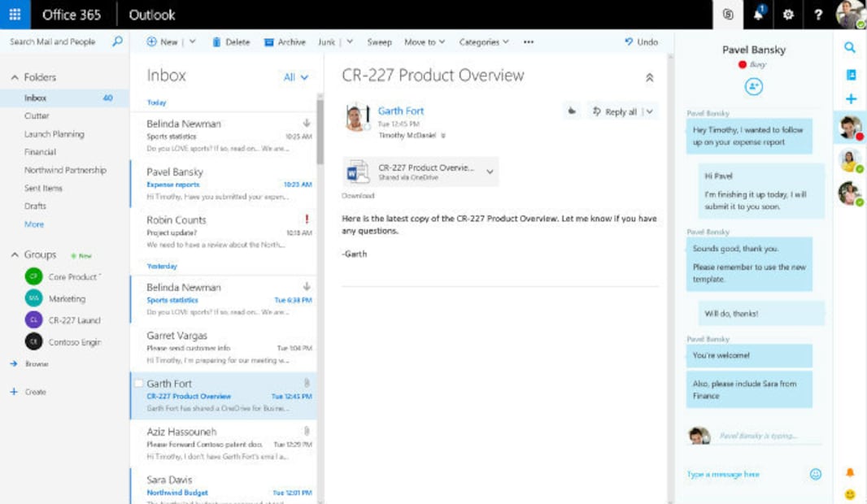Select the Skype contact avatar with red busy status
This screenshot has width=867, height=504.
[850, 127]
